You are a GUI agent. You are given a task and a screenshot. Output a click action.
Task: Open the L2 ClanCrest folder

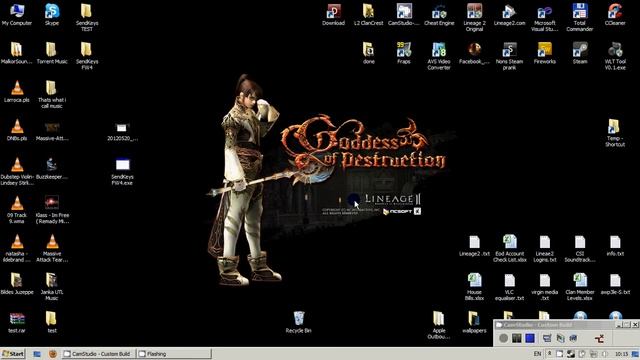coord(369,15)
